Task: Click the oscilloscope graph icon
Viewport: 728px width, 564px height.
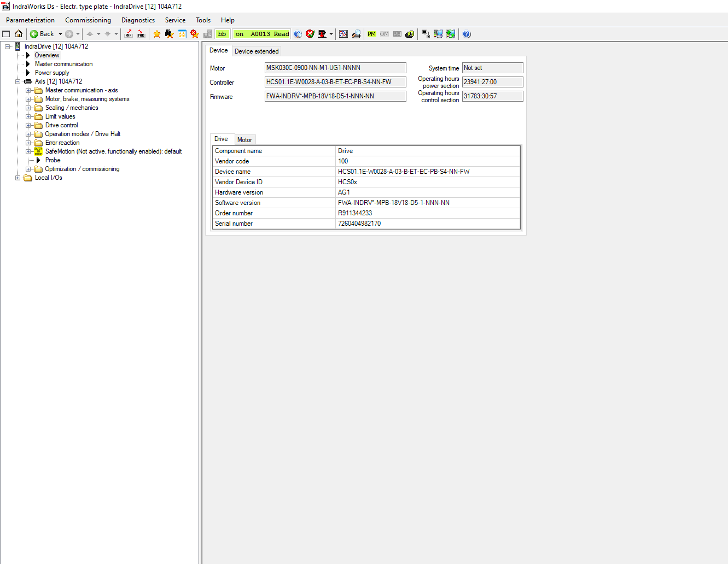Action: point(343,34)
